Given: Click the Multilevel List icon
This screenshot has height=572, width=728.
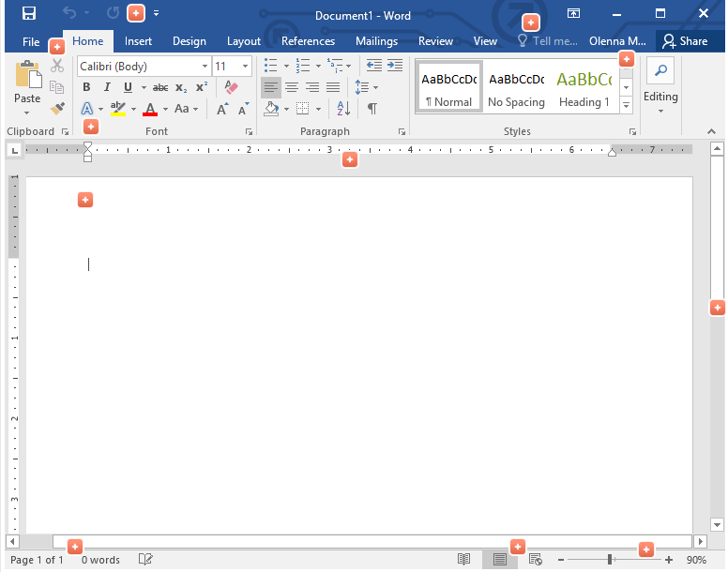Looking at the screenshot, I should pos(335,66).
